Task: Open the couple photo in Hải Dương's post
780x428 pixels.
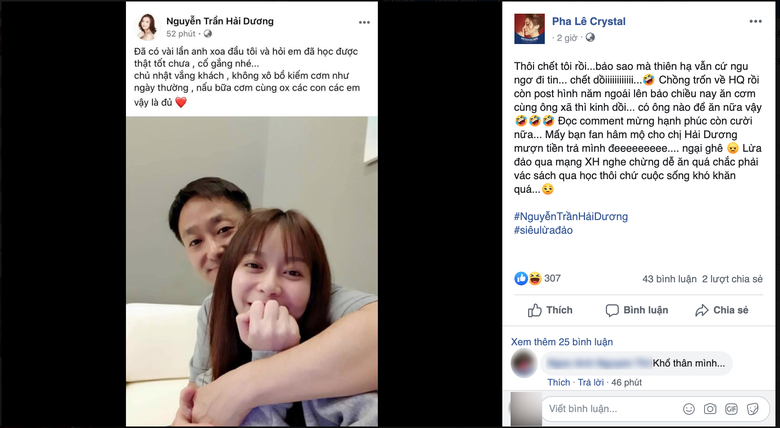Action: [252, 271]
